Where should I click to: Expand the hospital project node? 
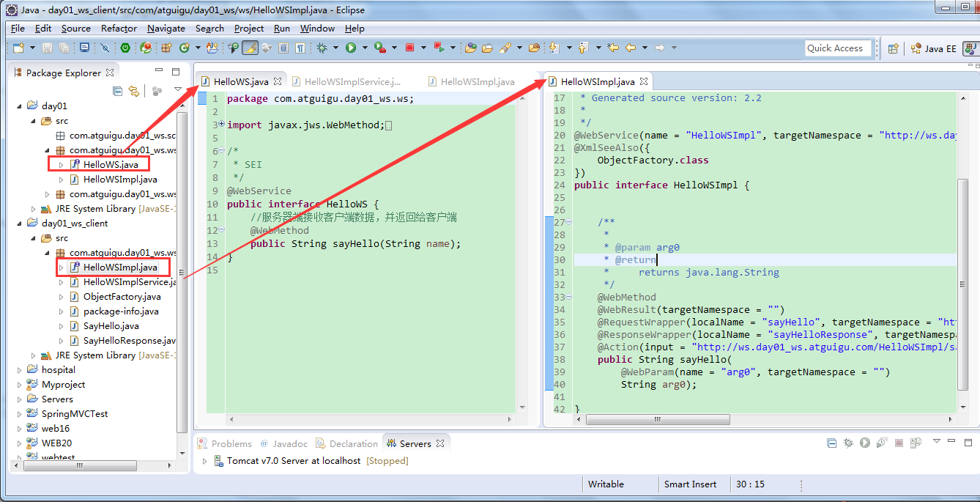[x=21, y=370]
